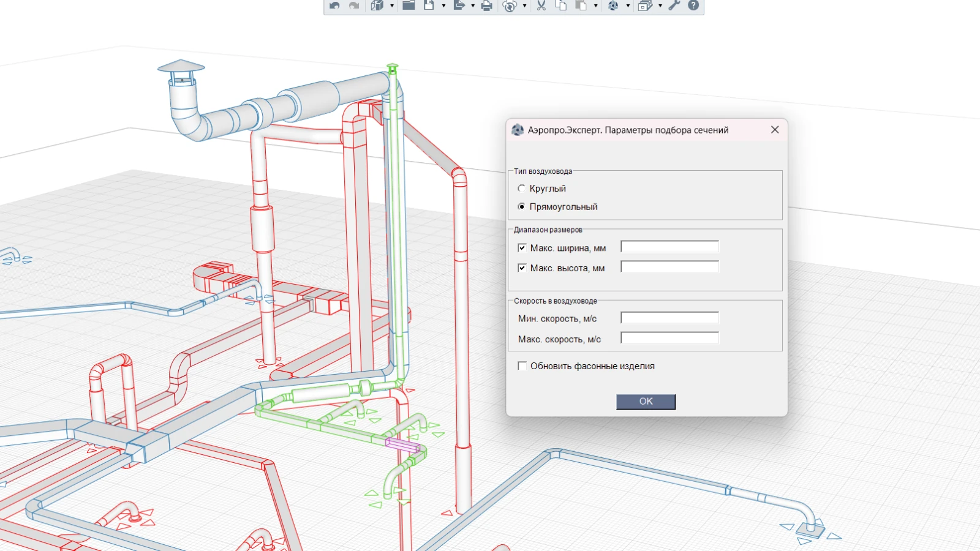Viewport: 980px width, 551px height.
Task: Click the open folder icon
Action: click(x=409, y=6)
